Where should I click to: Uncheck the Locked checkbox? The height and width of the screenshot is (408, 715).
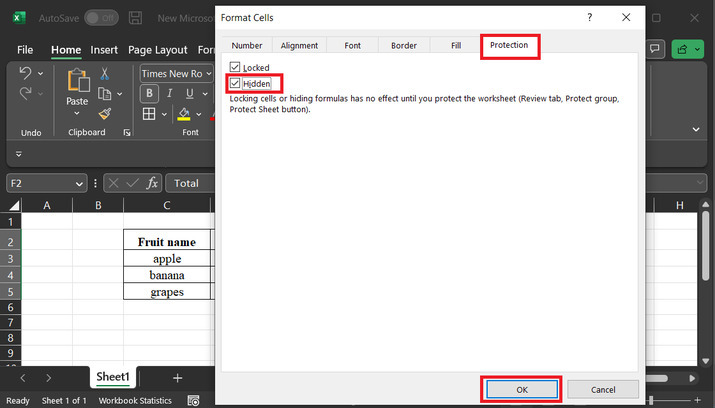(x=235, y=67)
